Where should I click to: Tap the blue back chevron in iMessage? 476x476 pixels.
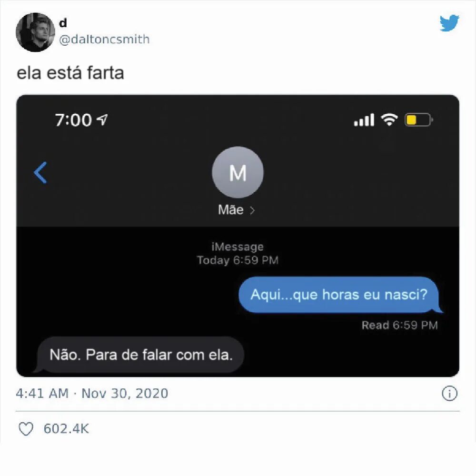click(40, 172)
